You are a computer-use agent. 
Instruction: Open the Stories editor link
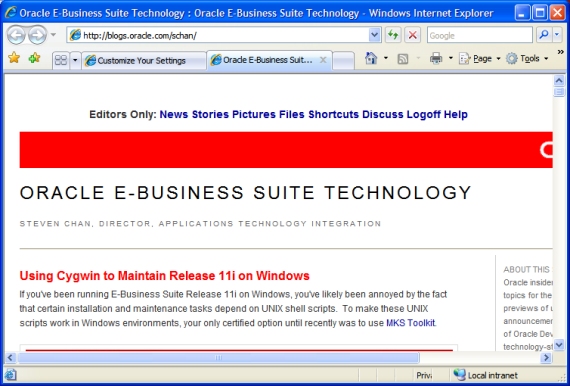coord(210,114)
